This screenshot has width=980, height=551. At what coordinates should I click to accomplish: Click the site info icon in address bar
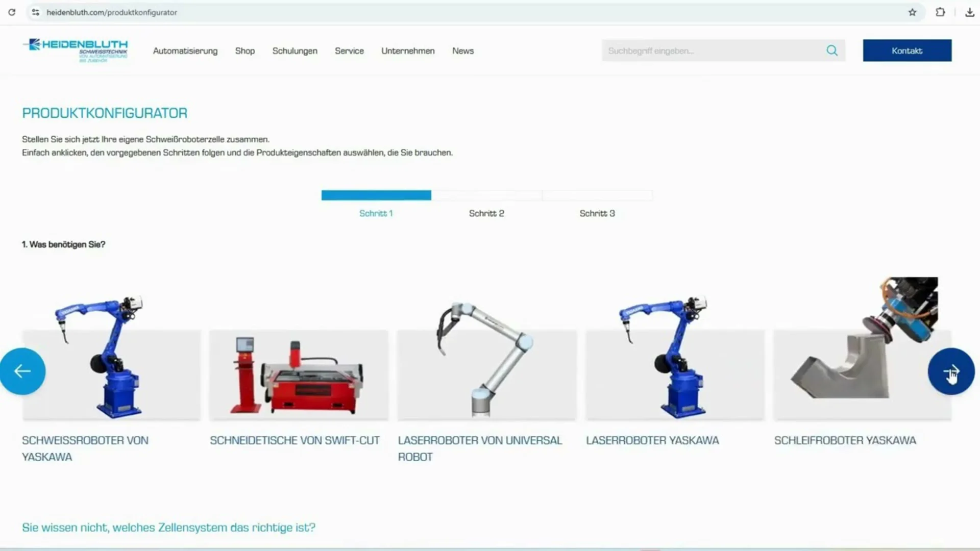pyautogui.click(x=35, y=12)
